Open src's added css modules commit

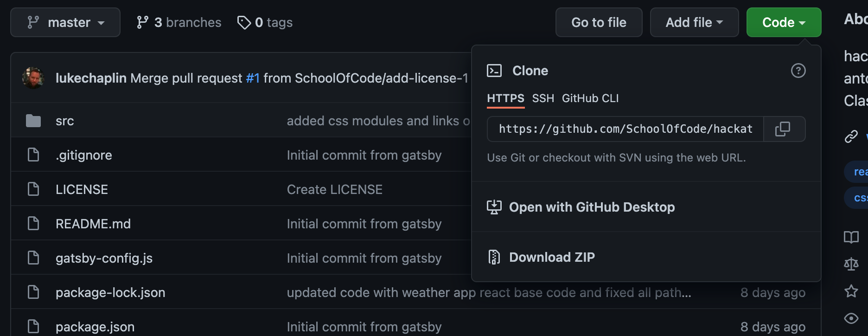378,121
